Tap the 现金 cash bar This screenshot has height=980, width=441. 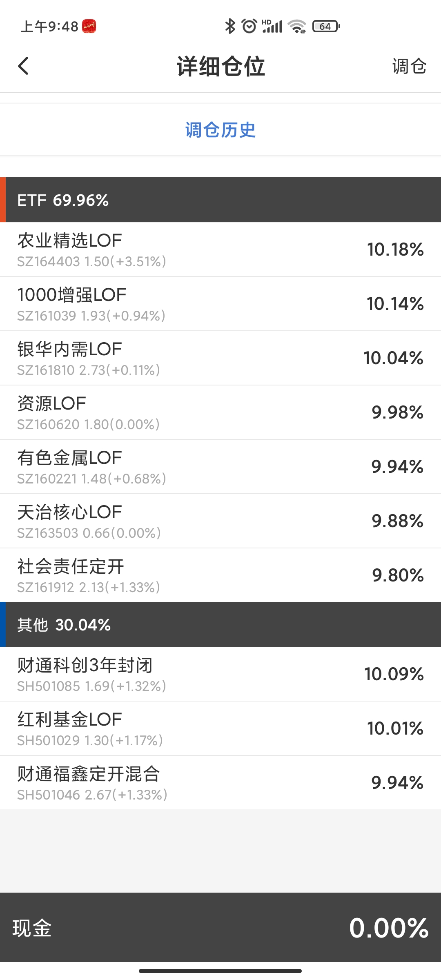220,928
